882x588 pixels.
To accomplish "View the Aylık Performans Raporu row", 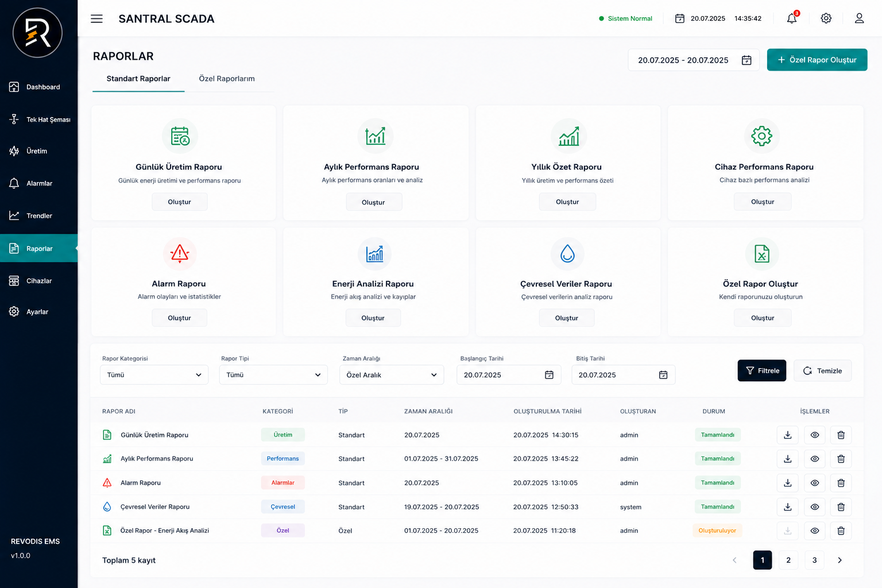I will 814,459.
